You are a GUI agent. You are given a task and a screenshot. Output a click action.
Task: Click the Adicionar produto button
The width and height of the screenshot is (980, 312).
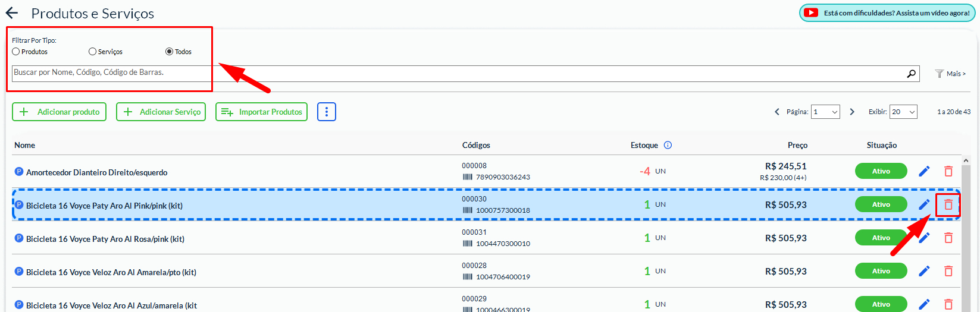tap(60, 112)
